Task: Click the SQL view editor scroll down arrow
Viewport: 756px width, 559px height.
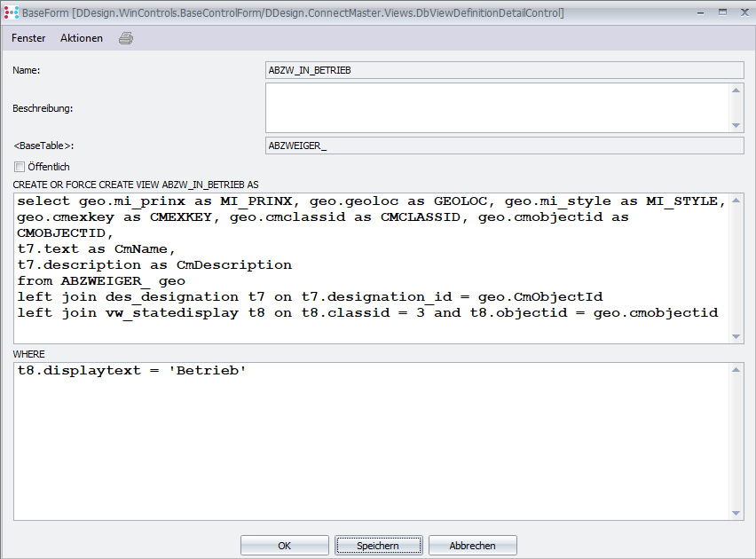Action: coord(736,336)
